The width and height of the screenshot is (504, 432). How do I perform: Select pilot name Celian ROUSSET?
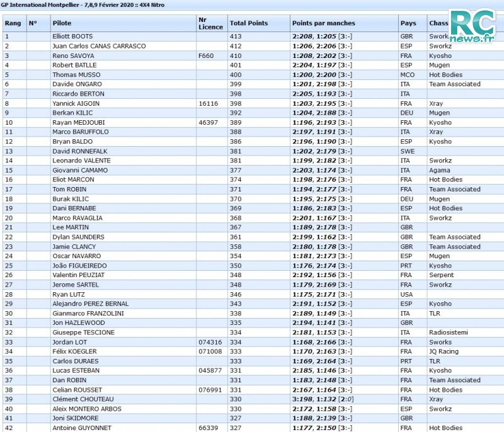pos(77,390)
